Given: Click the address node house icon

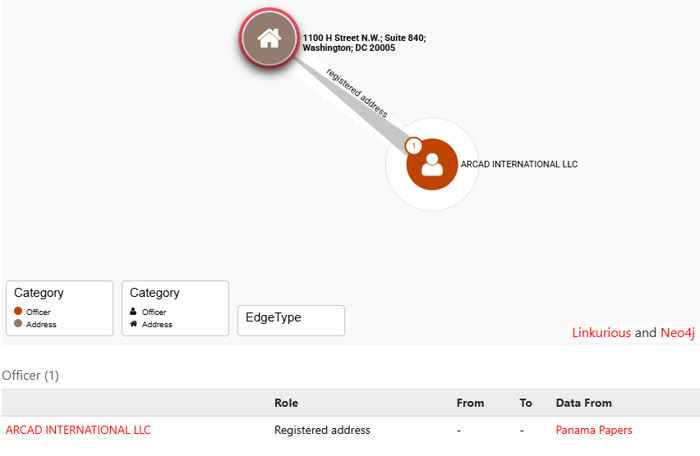Looking at the screenshot, I should point(268,39).
